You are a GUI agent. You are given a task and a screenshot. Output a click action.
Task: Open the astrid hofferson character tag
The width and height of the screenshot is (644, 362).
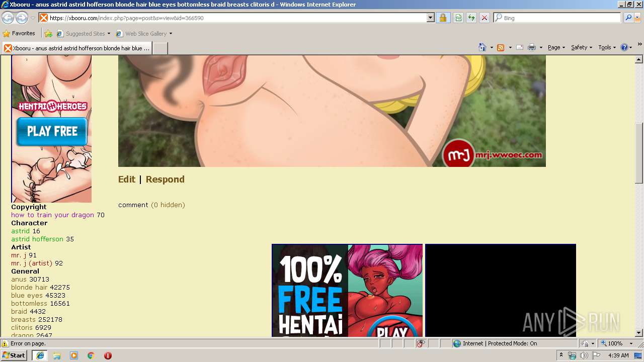coord(37,239)
